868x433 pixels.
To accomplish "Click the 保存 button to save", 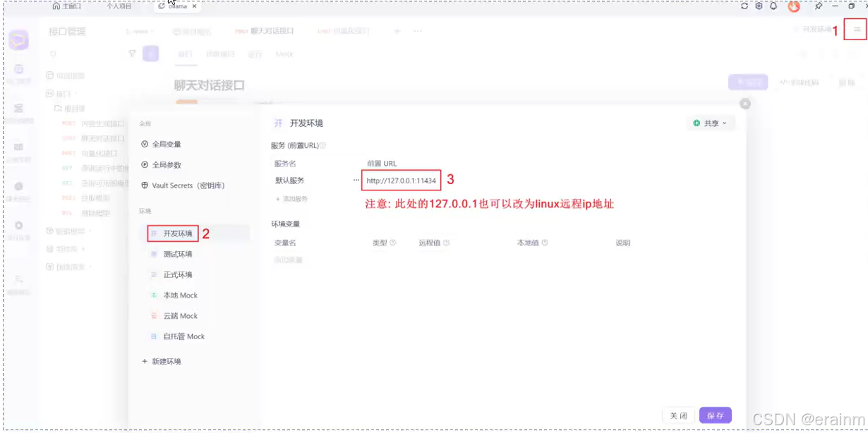I will click(x=715, y=415).
